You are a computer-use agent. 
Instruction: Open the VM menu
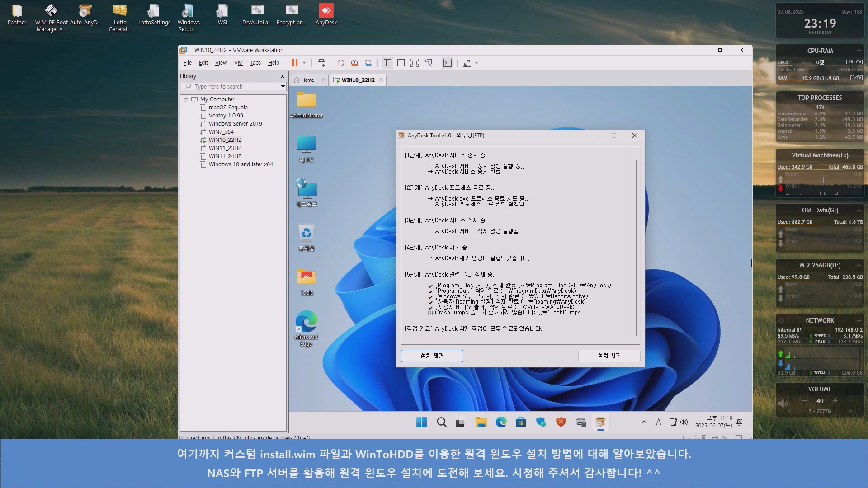tap(238, 63)
